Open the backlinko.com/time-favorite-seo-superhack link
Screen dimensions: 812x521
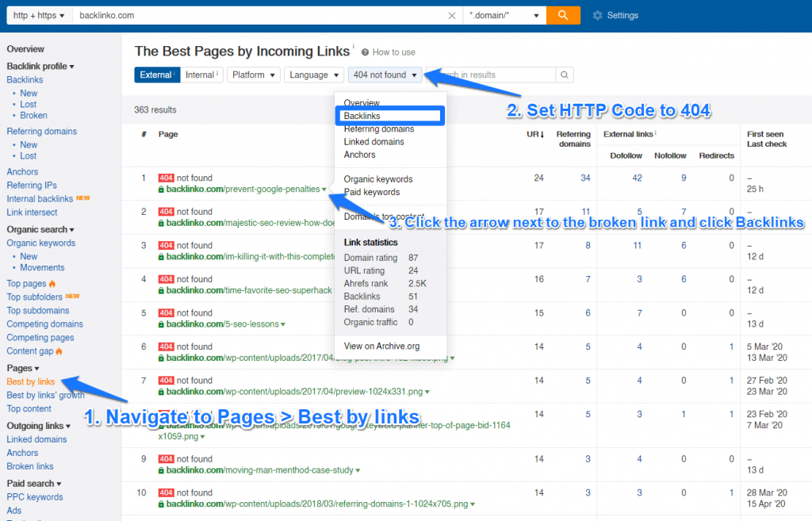coord(249,290)
